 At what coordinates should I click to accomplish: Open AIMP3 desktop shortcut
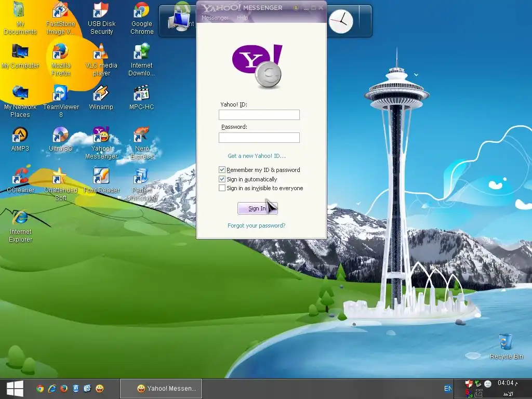pos(20,139)
